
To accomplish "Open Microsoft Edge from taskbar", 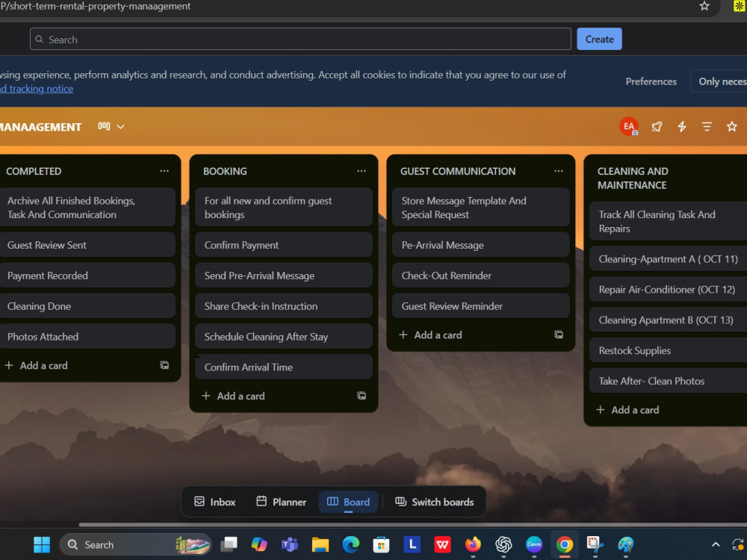I will [x=350, y=544].
